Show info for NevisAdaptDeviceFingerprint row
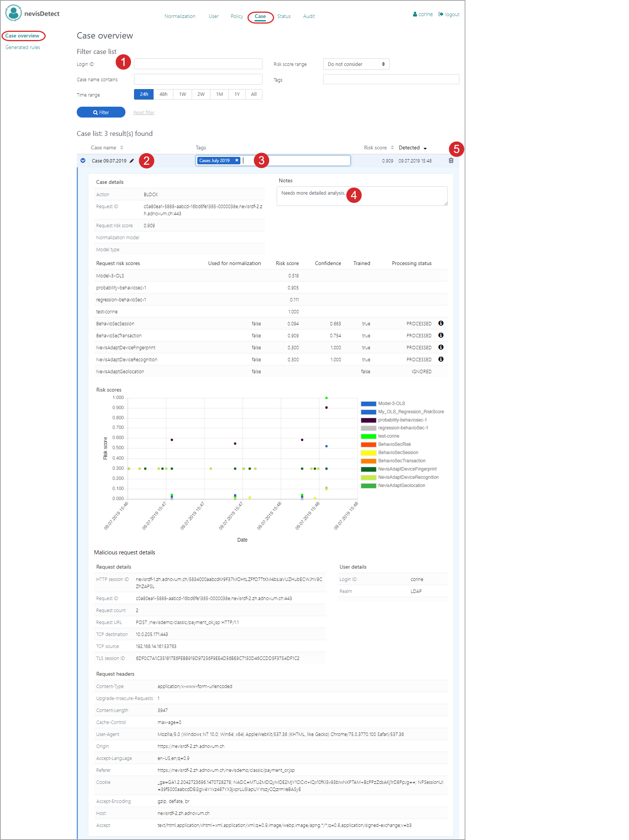The image size is (629, 840). tap(441, 347)
